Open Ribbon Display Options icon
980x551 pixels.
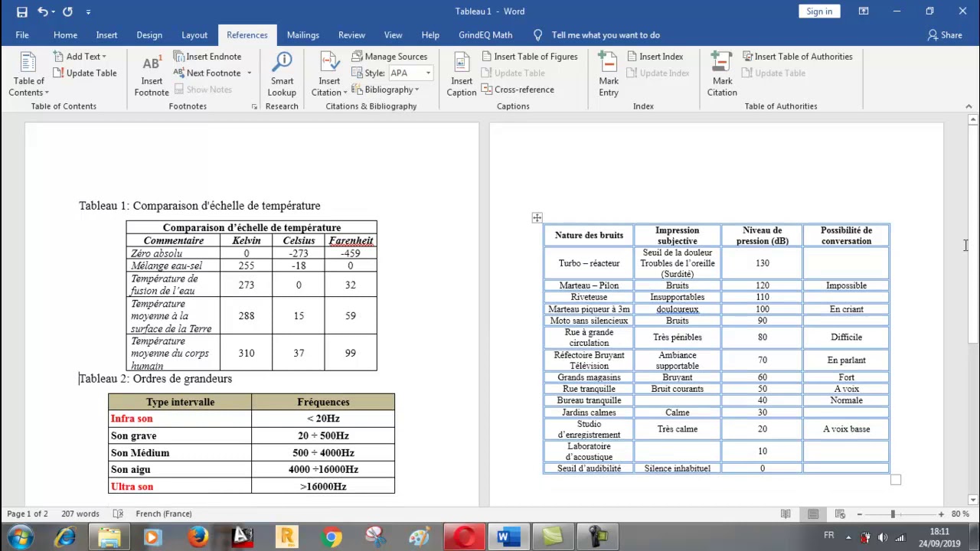point(864,11)
